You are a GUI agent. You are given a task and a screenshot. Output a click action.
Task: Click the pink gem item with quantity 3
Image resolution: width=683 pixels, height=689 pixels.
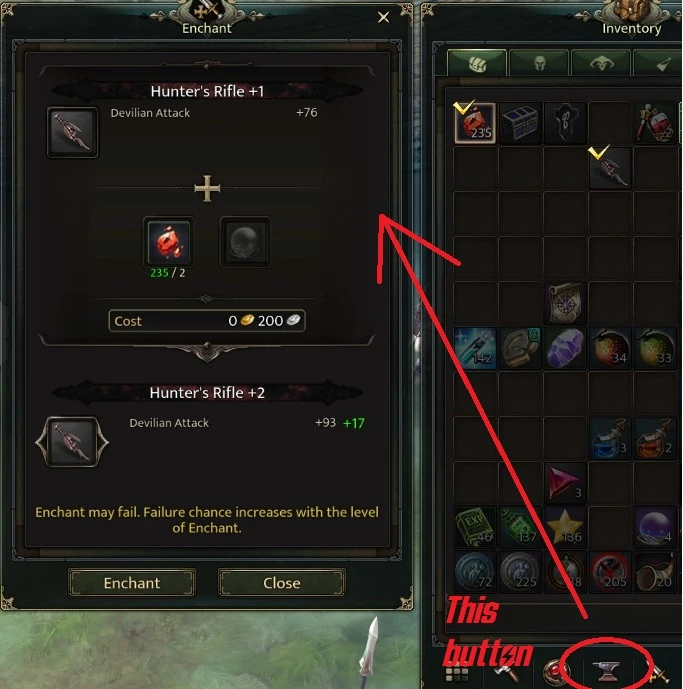click(565, 482)
